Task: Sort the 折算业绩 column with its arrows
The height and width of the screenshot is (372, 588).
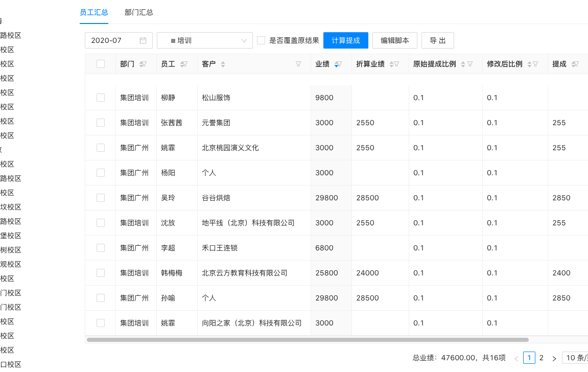Action: coord(391,64)
